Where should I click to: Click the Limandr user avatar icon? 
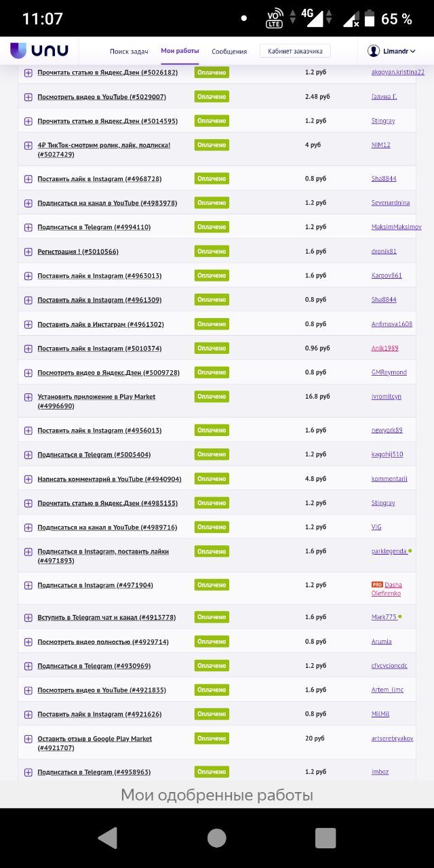coord(374,51)
